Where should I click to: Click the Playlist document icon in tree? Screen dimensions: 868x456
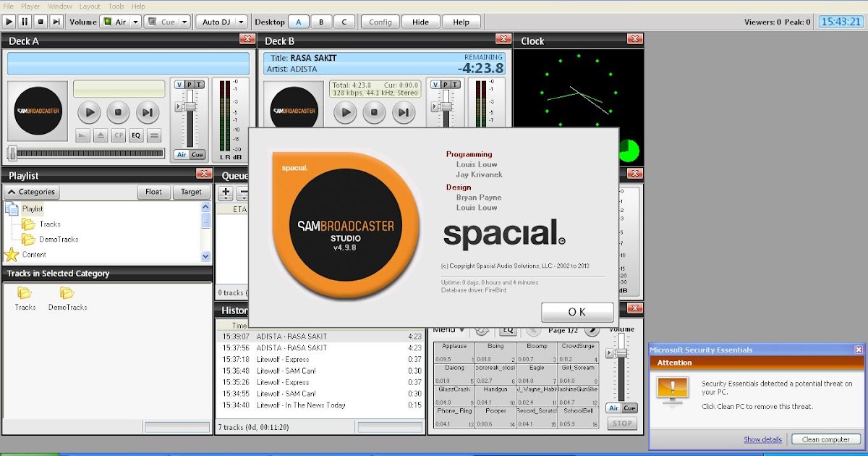12,208
